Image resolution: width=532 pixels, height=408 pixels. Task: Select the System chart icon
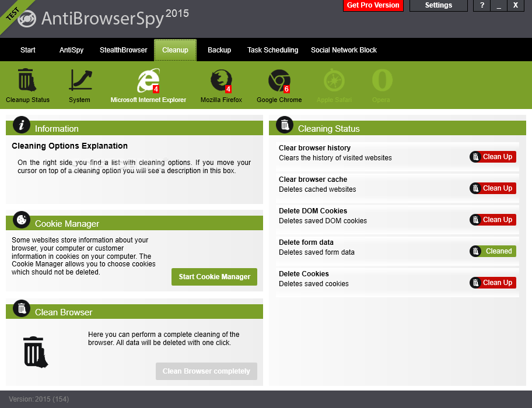coord(80,80)
